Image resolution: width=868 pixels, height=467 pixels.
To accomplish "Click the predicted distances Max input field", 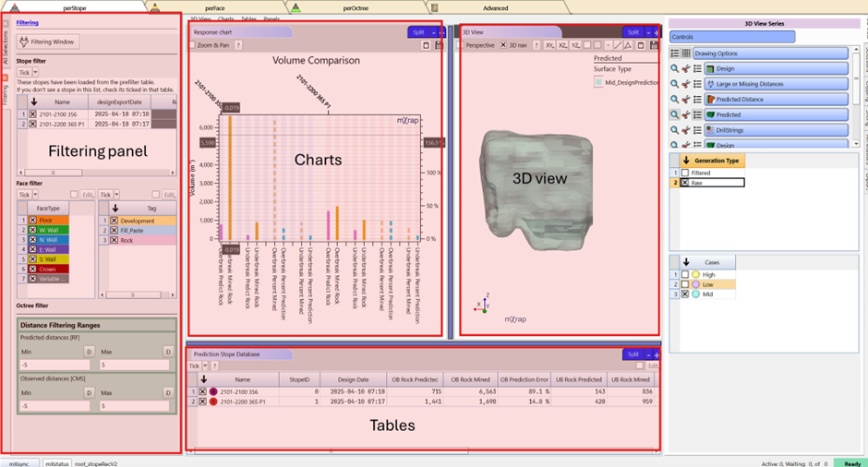I will pyautogui.click(x=135, y=365).
